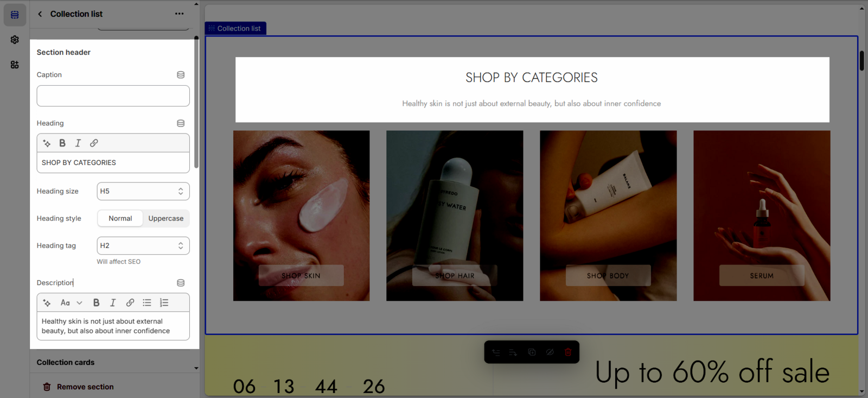Screen dimensions: 868x398
Task: Open the Heading tag dropdown
Action: (x=143, y=245)
